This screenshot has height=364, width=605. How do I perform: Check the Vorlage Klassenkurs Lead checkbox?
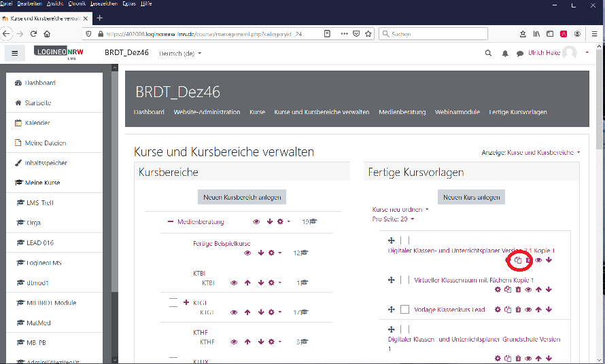pyautogui.click(x=405, y=310)
